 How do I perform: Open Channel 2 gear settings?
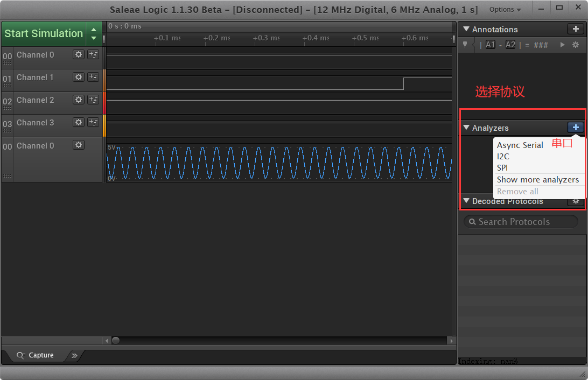pyautogui.click(x=79, y=100)
